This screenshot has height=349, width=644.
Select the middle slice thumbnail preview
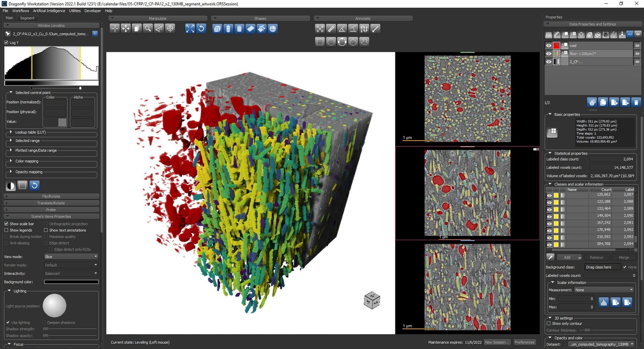[467, 193]
